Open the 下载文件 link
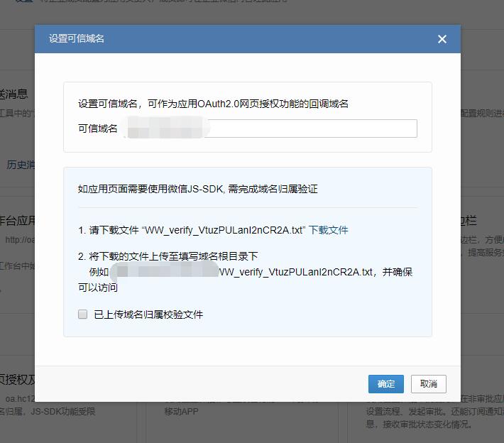 tap(328, 230)
